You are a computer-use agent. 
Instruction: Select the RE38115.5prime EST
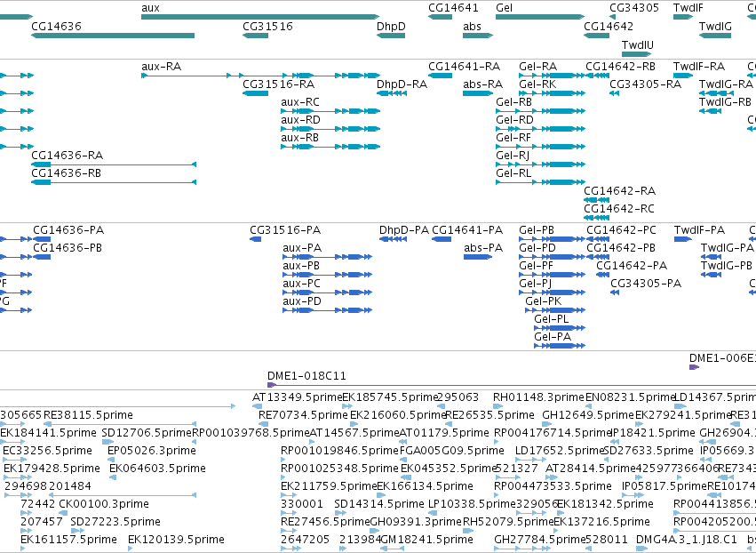120,424
